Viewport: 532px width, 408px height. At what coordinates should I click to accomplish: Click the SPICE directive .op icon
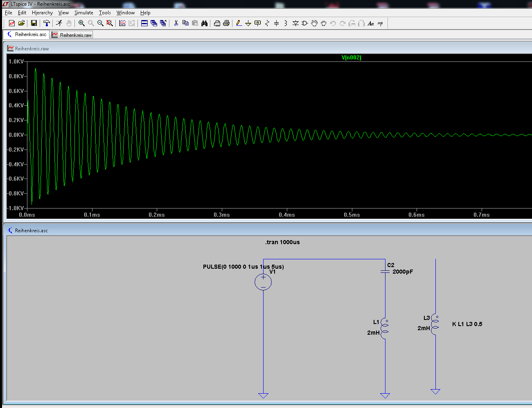380,23
